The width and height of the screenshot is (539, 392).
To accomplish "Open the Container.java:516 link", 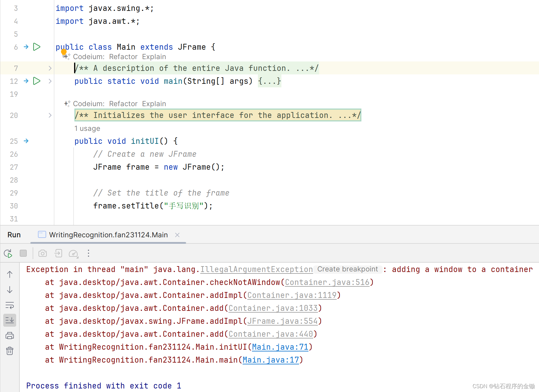I will coord(327,282).
